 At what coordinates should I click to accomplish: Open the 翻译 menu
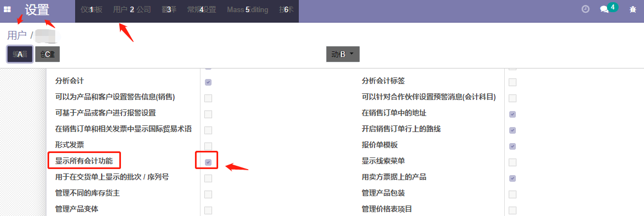click(169, 10)
